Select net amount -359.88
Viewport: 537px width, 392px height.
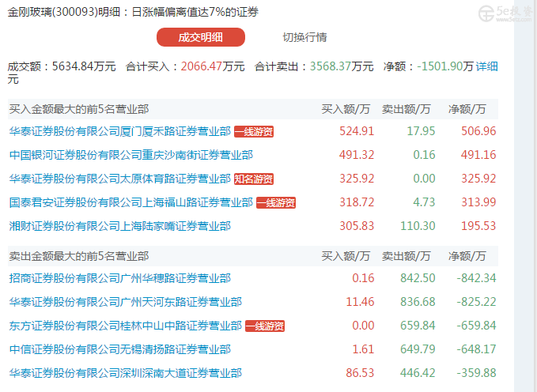pos(476,372)
